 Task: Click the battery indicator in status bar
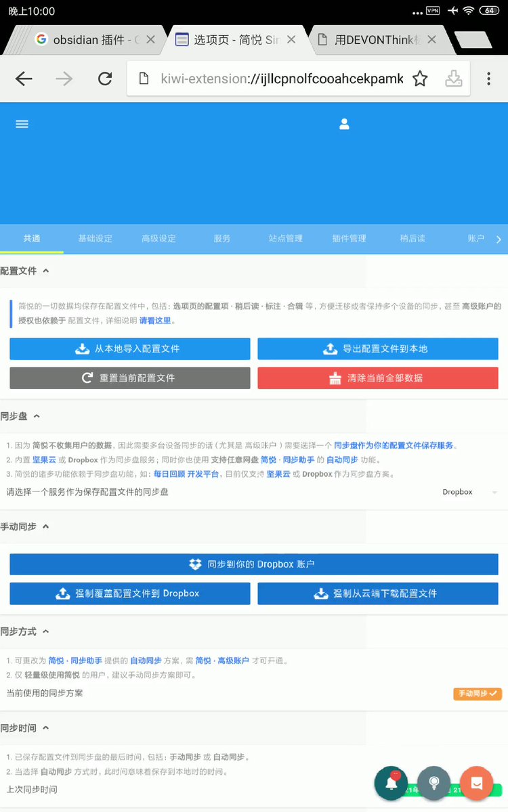490,11
